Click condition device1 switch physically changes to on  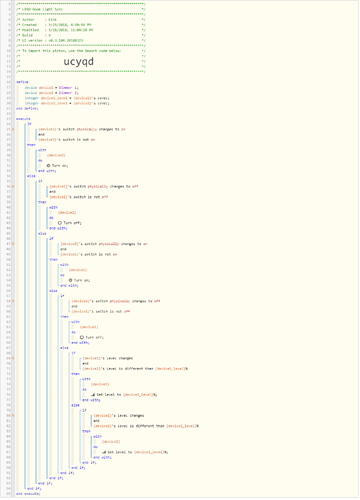82,129
